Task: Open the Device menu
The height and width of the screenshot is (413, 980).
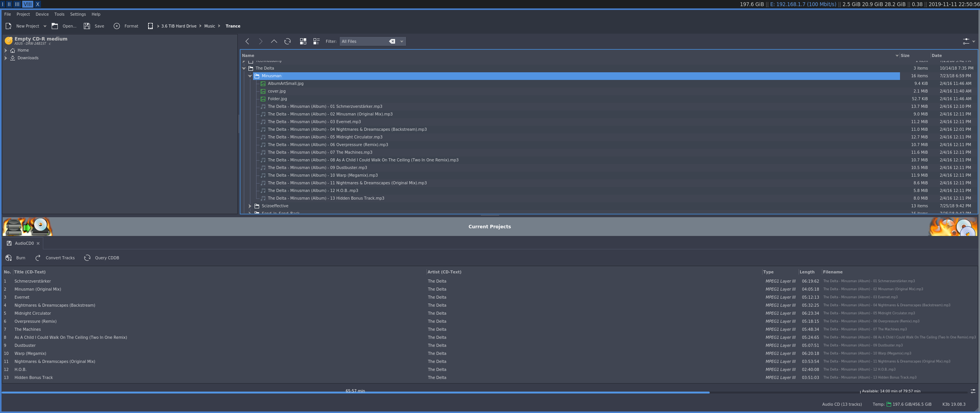Action: click(x=42, y=14)
